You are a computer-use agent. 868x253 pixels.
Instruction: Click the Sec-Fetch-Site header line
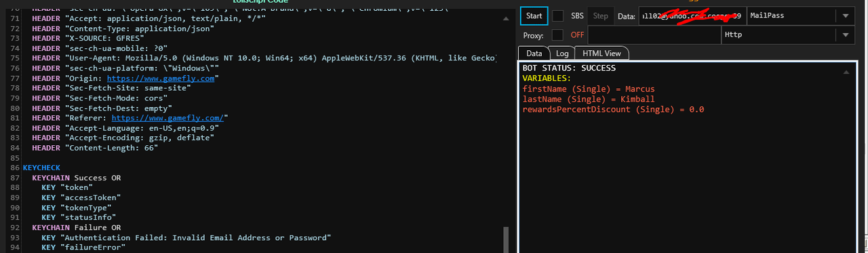pyautogui.click(x=111, y=88)
